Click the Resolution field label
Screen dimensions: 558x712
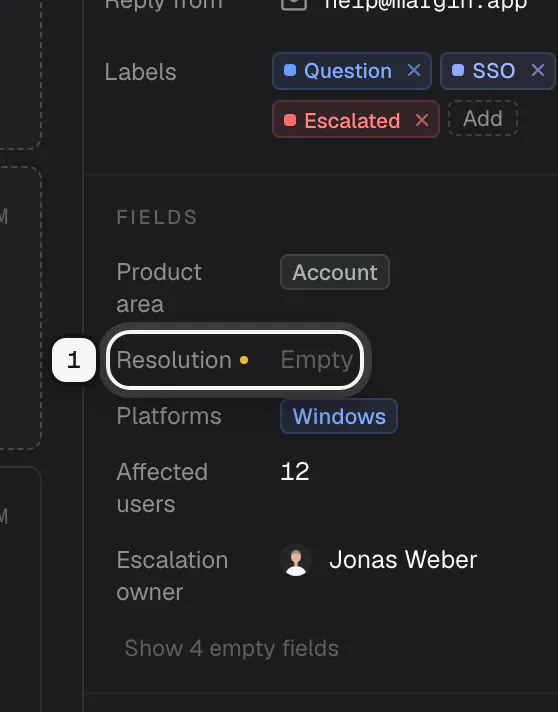[x=174, y=360]
